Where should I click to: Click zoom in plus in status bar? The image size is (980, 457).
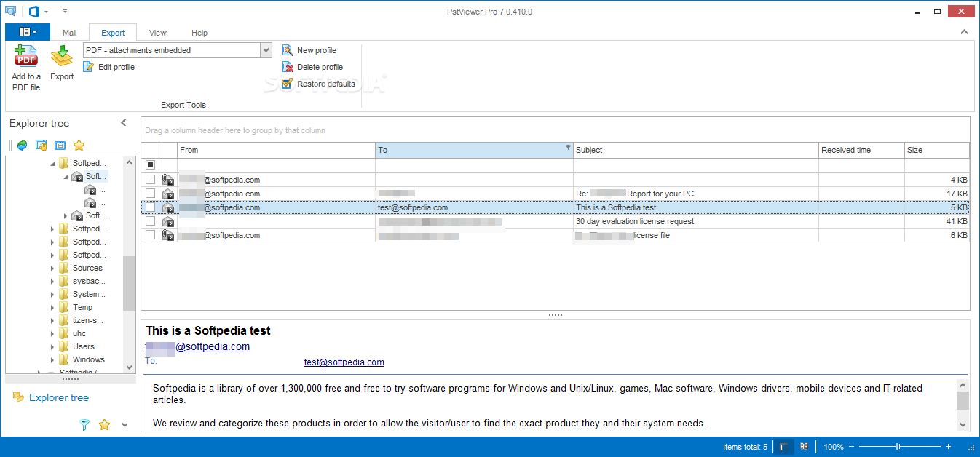(948, 447)
